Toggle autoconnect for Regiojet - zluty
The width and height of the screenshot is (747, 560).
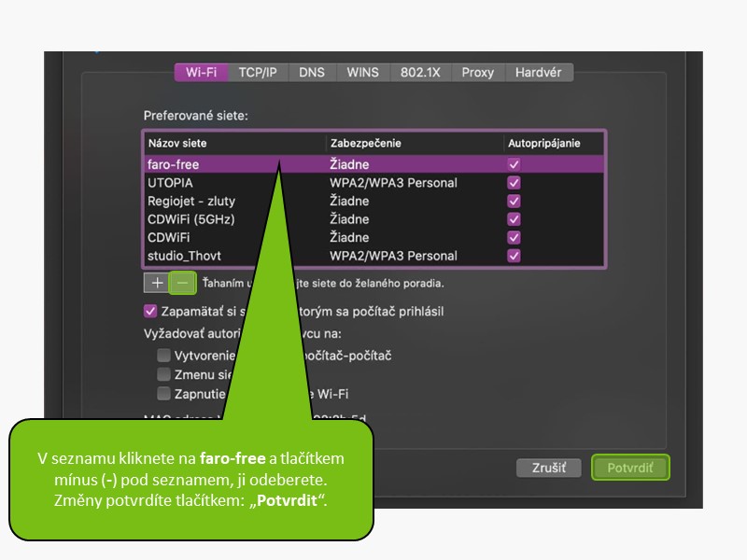tap(514, 201)
